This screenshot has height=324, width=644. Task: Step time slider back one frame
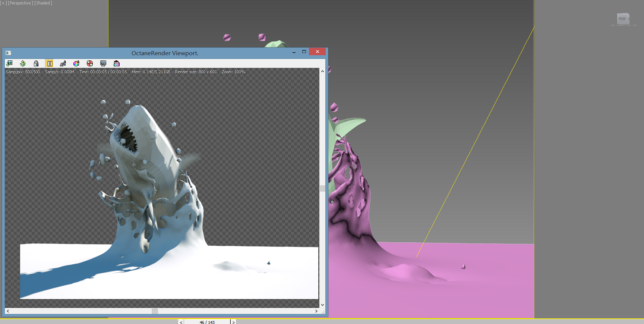pos(181,322)
